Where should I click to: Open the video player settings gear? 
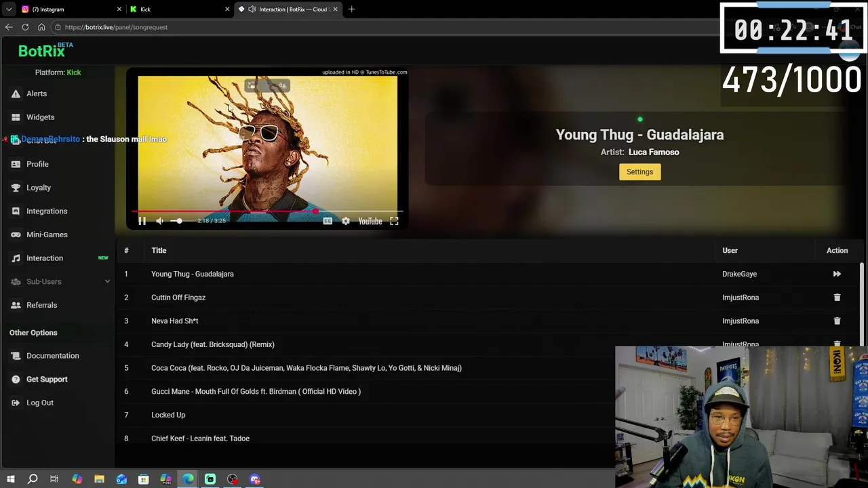tap(346, 221)
